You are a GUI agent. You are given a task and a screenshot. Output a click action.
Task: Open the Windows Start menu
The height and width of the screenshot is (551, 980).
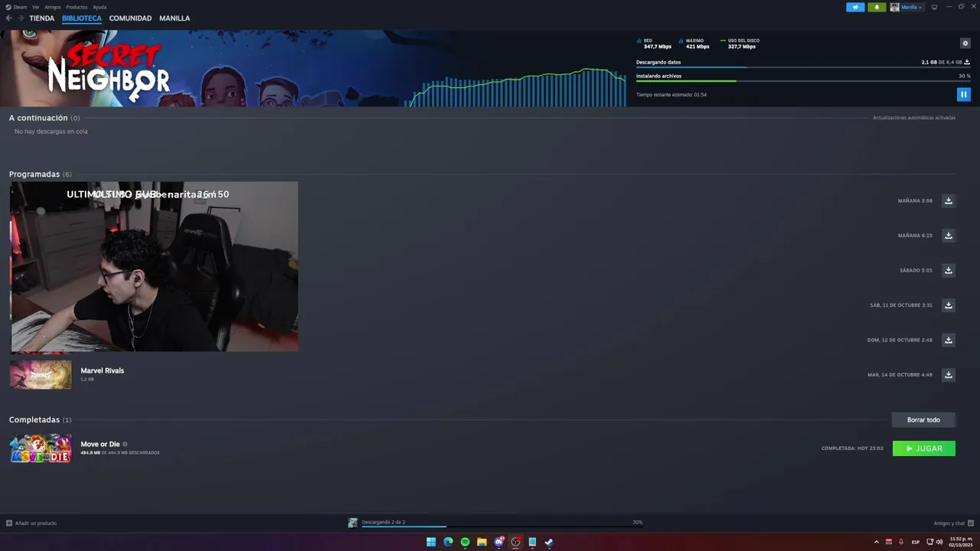[x=431, y=542]
